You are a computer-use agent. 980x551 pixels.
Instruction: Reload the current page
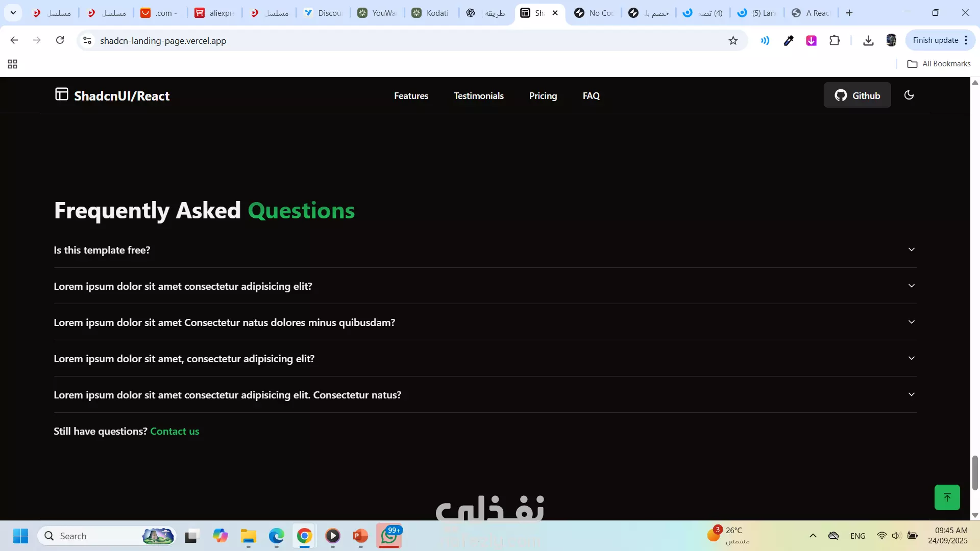(x=60, y=40)
